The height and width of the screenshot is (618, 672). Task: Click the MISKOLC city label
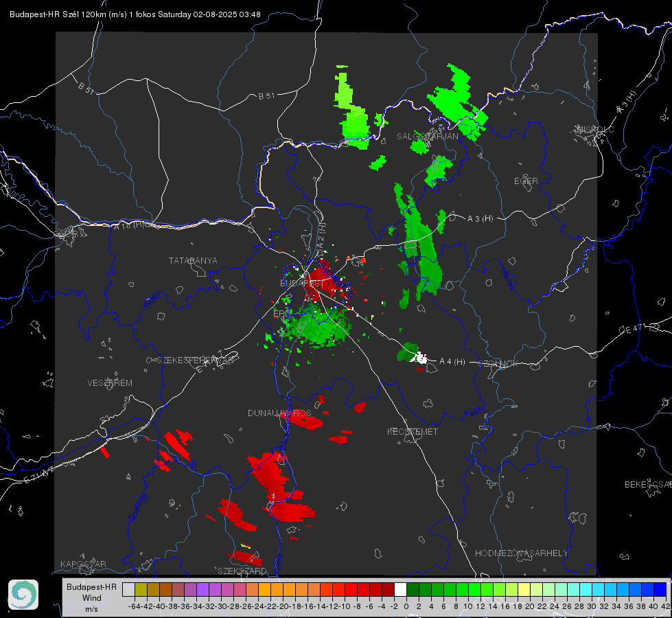pyautogui.click(x=595, y=130)
